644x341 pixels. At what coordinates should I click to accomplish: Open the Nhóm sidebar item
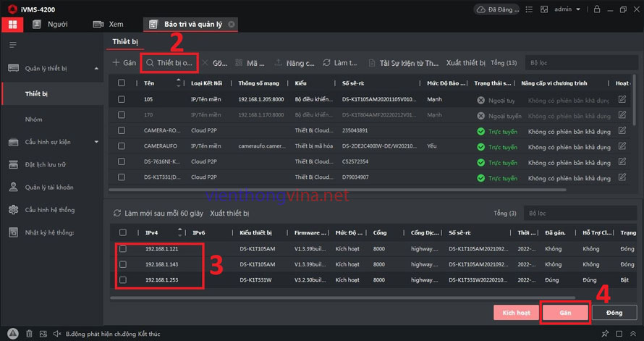point(34,117)
